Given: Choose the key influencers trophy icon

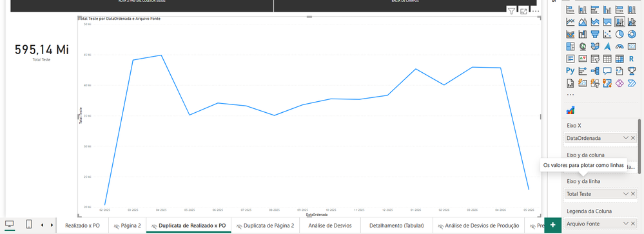Looking at the screenshot, I should tap(632, 71).
